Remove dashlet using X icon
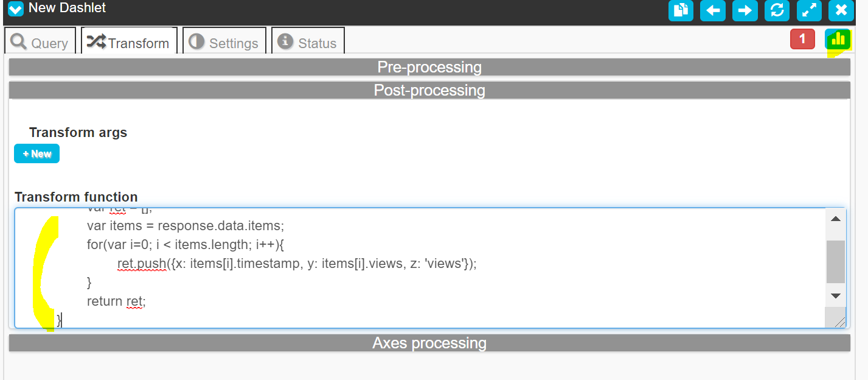This screenshot has height=380, width=868. pos(841,10)
